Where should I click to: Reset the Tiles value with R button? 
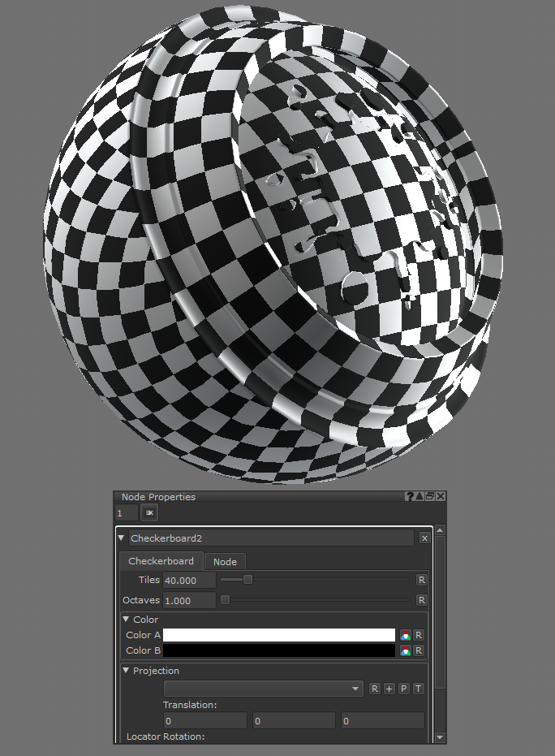421,580
